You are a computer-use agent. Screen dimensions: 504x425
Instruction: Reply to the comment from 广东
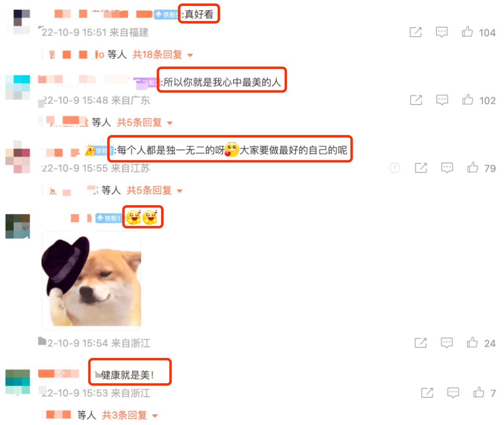point(442,100)
